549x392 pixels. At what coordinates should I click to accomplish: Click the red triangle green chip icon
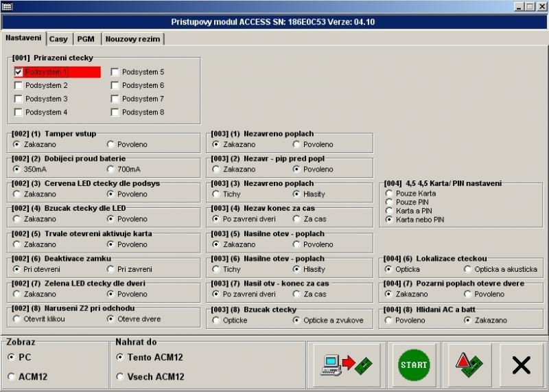point(469,365)
